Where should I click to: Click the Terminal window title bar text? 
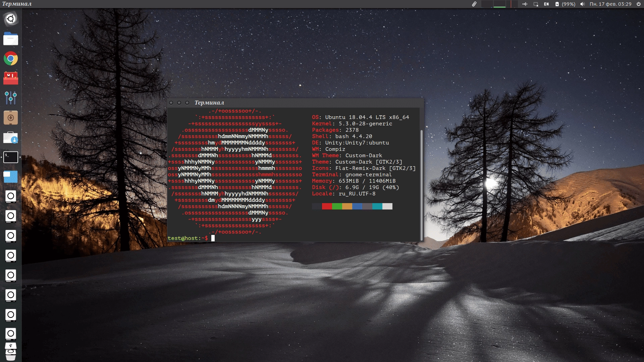(209, 103)
